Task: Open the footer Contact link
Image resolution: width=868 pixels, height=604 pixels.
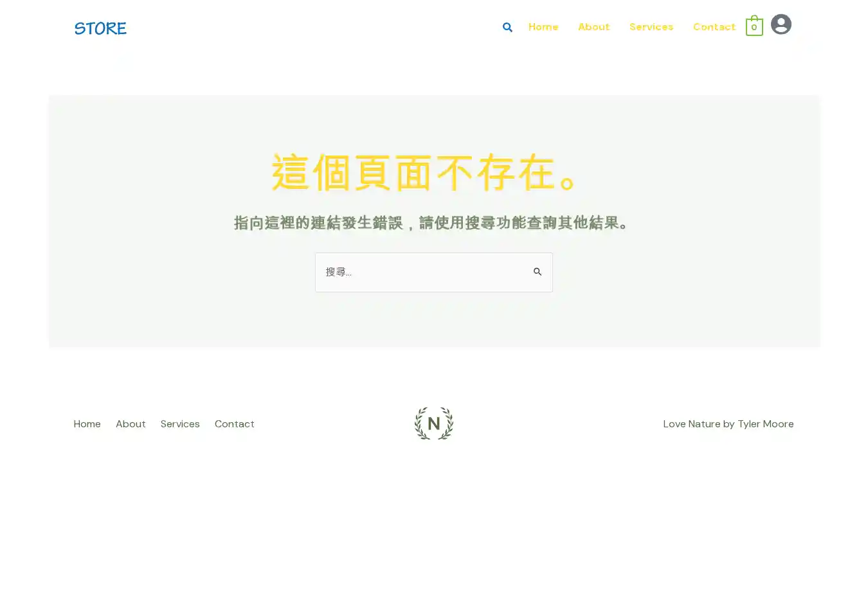Action: [234, 424]
